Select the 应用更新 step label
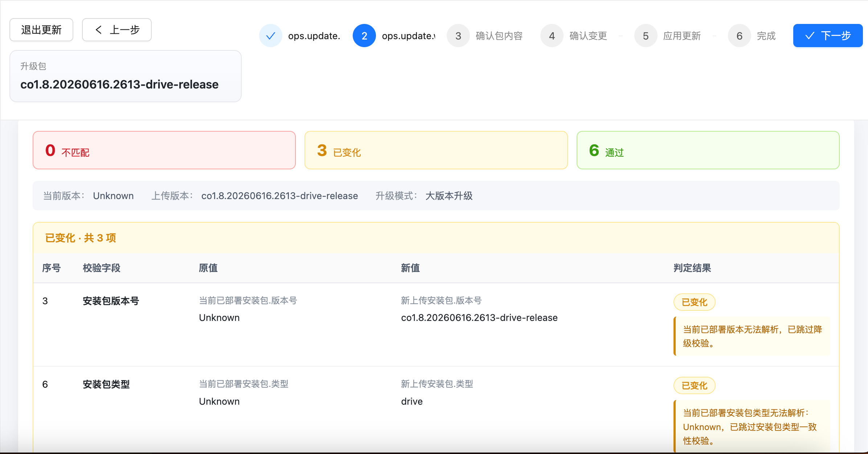The image size is (868, 454). tap(682, 36)
